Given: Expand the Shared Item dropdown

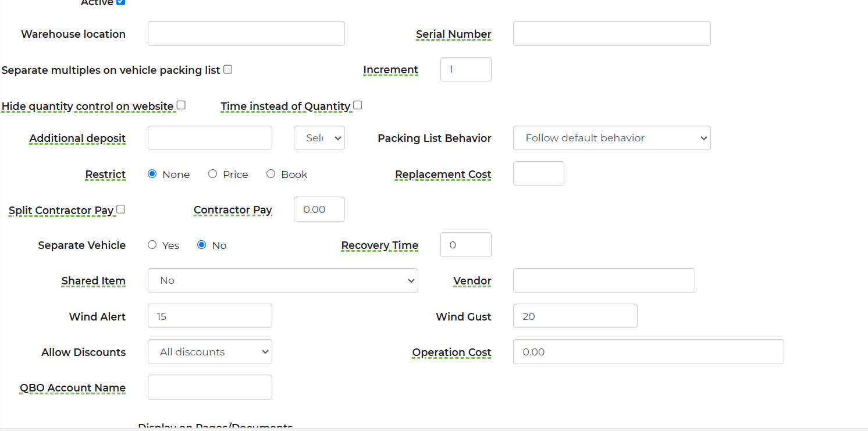Looking at the screenshot, I should [283, 280].
